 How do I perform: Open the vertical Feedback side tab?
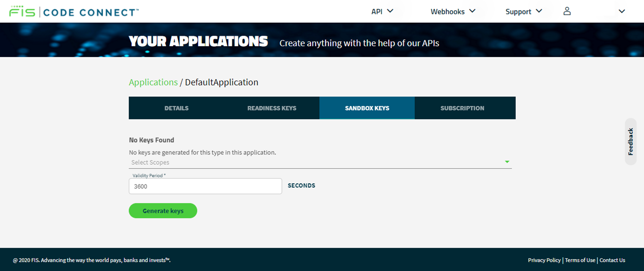[x=630, y=142]
